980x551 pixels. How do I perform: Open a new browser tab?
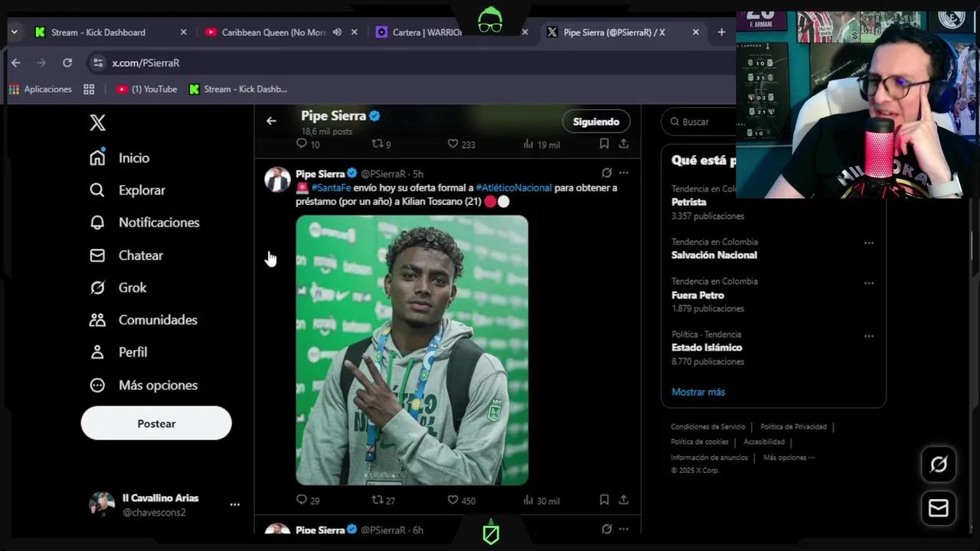point(721,32)
